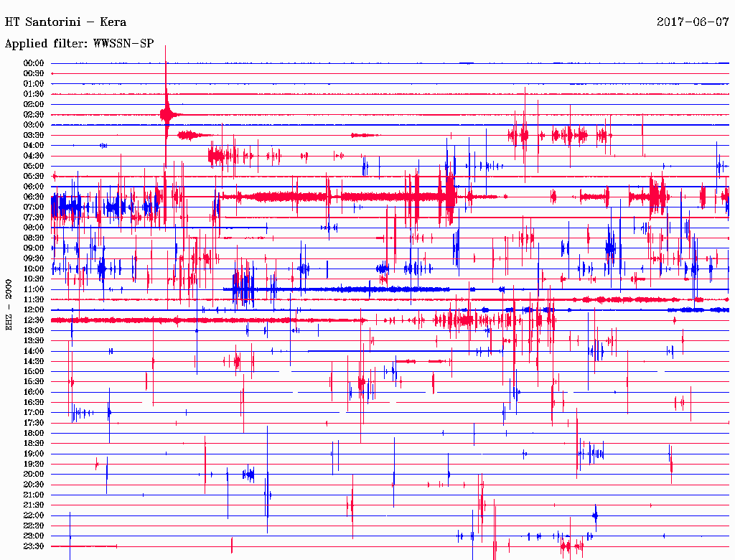
Task: Click the '00:30' time label
Action: 34,74
